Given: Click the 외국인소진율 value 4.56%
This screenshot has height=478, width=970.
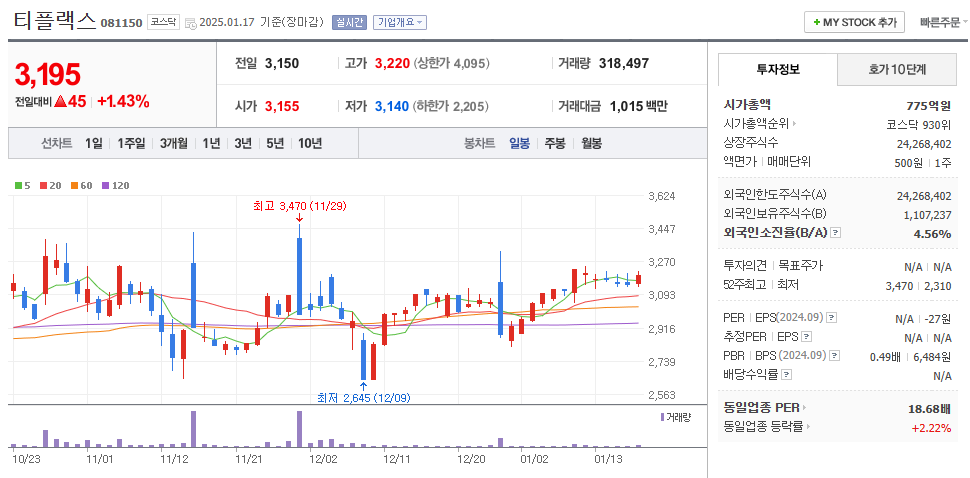Looking at the screenshot, I should [x=932, y=233].
